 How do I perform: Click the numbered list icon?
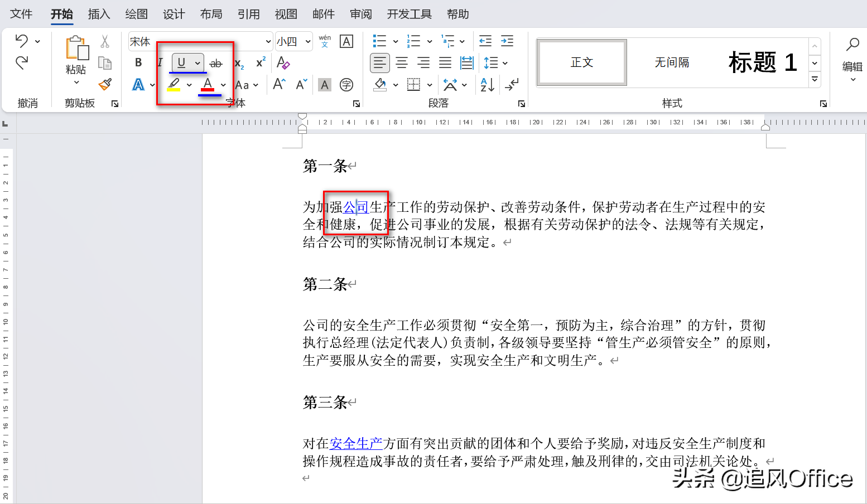click(413, 41)
